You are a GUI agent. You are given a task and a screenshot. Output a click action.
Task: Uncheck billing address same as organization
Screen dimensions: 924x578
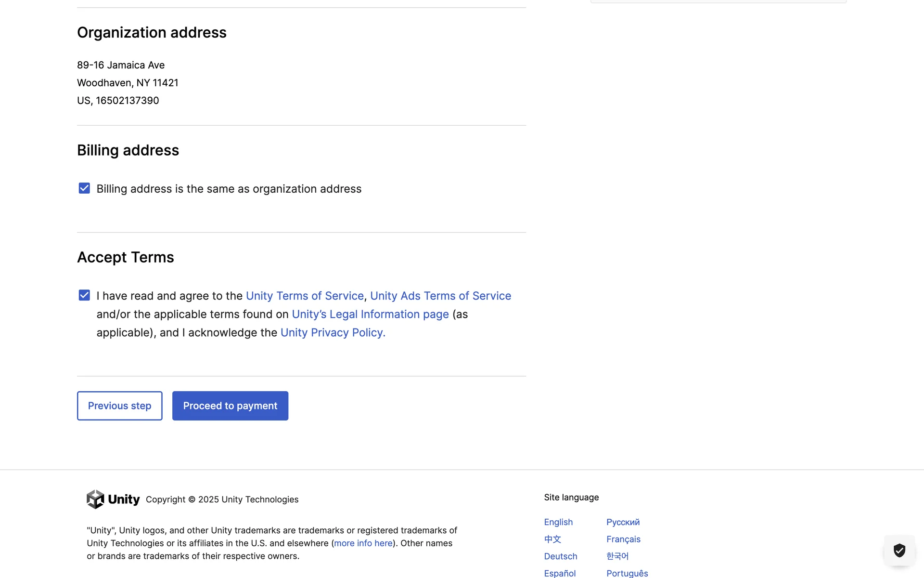pos(84,188)
